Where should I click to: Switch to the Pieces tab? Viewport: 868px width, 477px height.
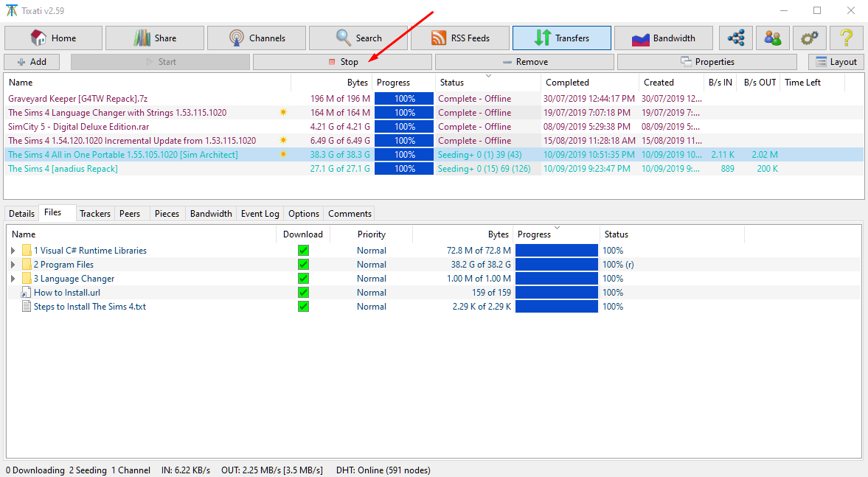[167, 214]
